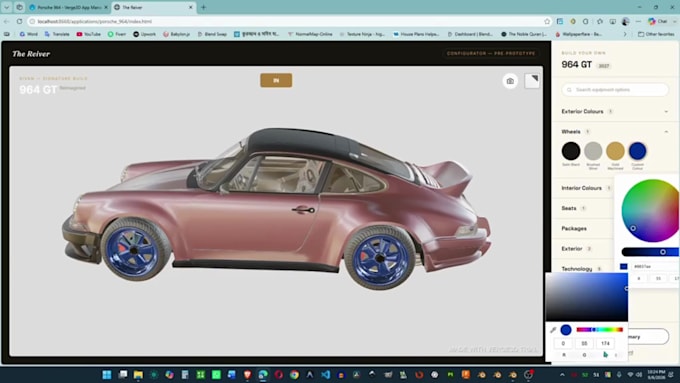This screenshot has width=680, height=383.
Task: Click the red value field showing 0
Action: tap(563, 343)
